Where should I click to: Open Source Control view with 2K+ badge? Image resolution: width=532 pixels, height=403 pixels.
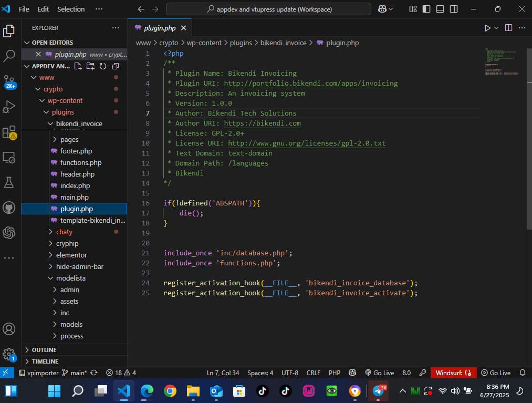[x=9, y=81]
